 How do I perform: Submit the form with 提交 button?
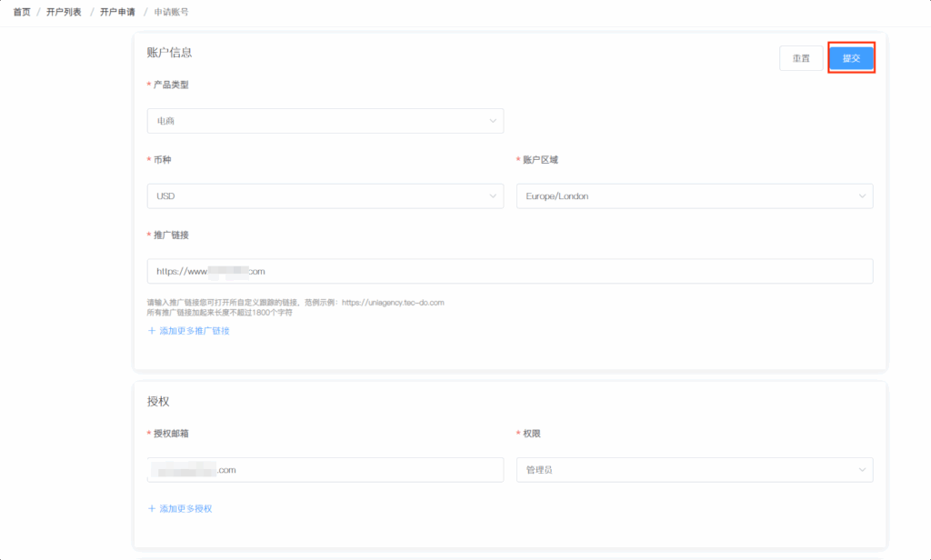(851, 58)
